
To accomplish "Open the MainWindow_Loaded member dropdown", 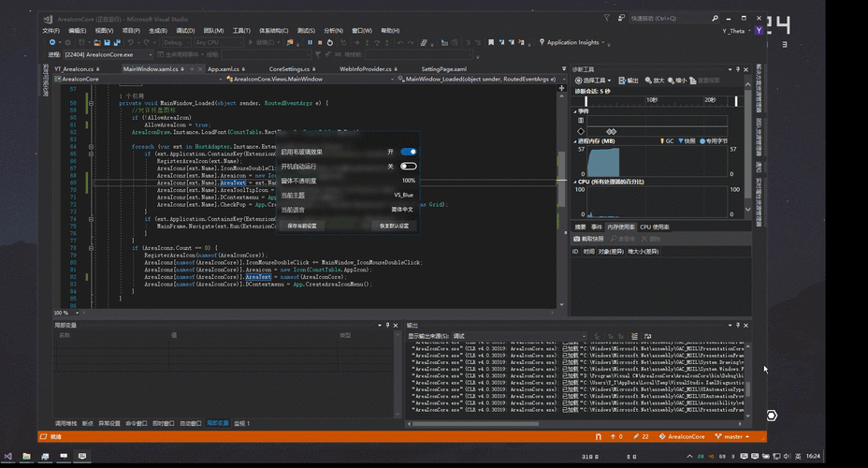I will (x=480, y=80).
